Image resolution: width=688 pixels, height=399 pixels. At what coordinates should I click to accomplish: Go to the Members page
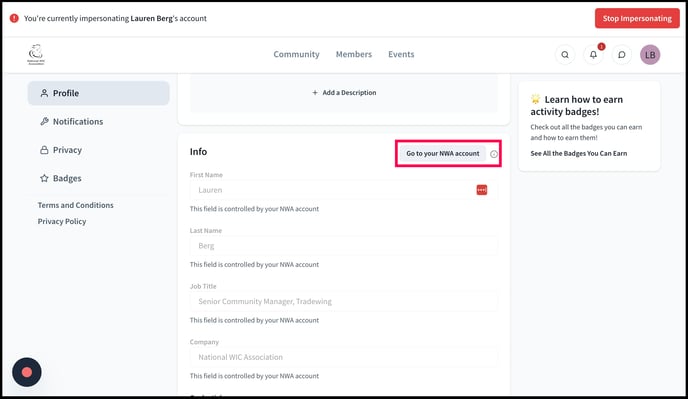(x=354, y=54)
